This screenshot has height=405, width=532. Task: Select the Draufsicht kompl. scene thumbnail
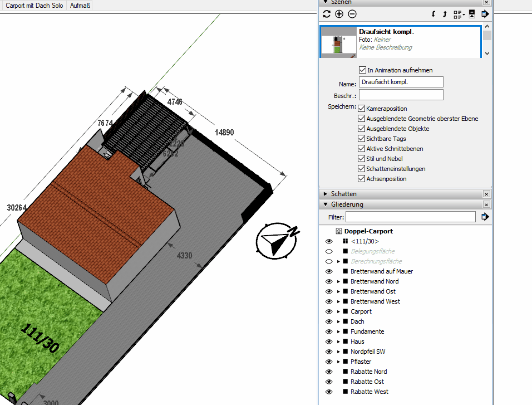(338, 41)
